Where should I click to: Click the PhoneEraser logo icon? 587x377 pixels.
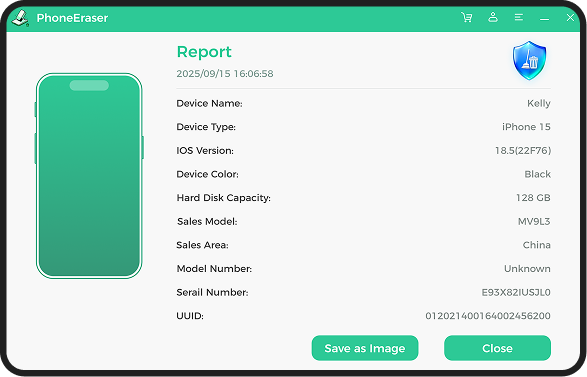20,18
